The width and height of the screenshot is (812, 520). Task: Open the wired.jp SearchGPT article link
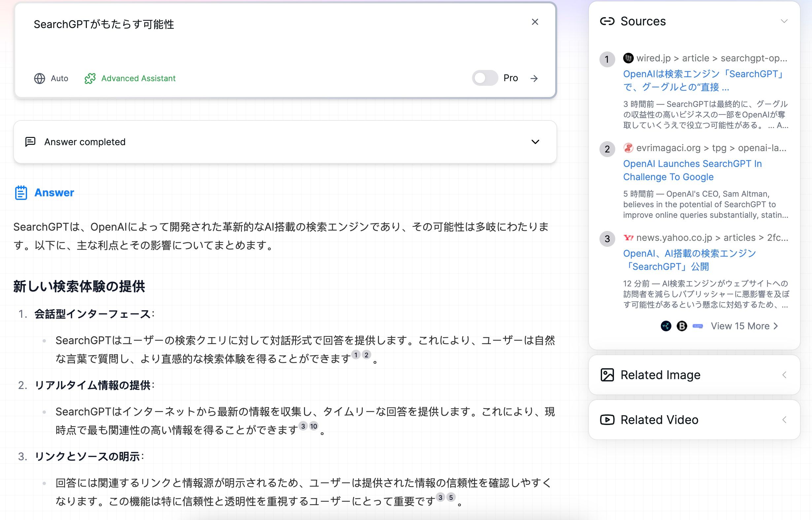tap(703, 81)
